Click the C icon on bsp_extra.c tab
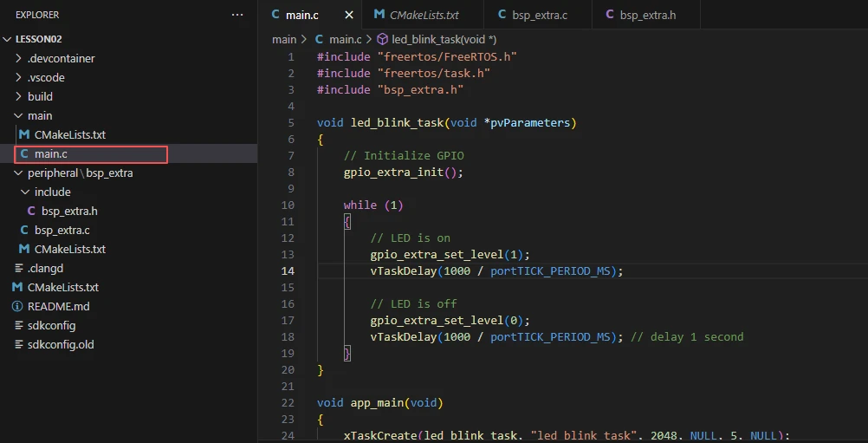 pos(502,15)
